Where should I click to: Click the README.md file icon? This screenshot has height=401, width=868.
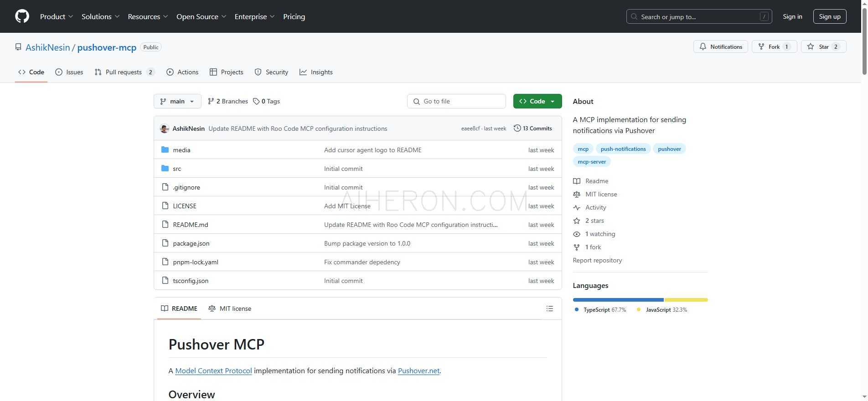pyautogui.click(x=165, y=224)
